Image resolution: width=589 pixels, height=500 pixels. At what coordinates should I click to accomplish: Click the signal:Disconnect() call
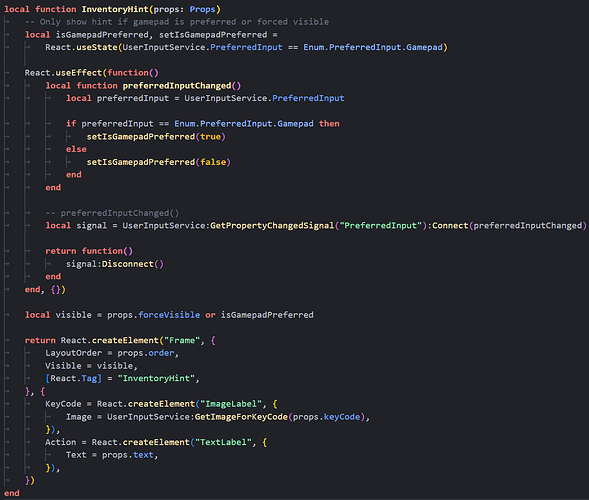tap(115, 264)
